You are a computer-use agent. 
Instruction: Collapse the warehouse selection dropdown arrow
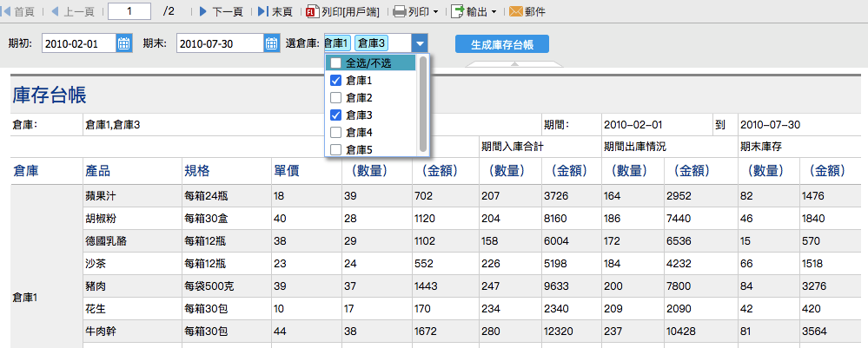tap(420, 43)
